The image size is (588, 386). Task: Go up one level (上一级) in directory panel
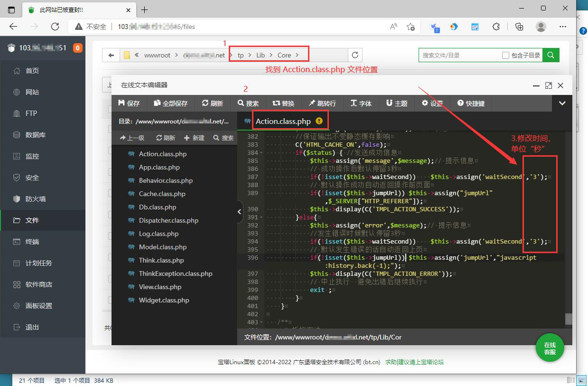point(132,138)
